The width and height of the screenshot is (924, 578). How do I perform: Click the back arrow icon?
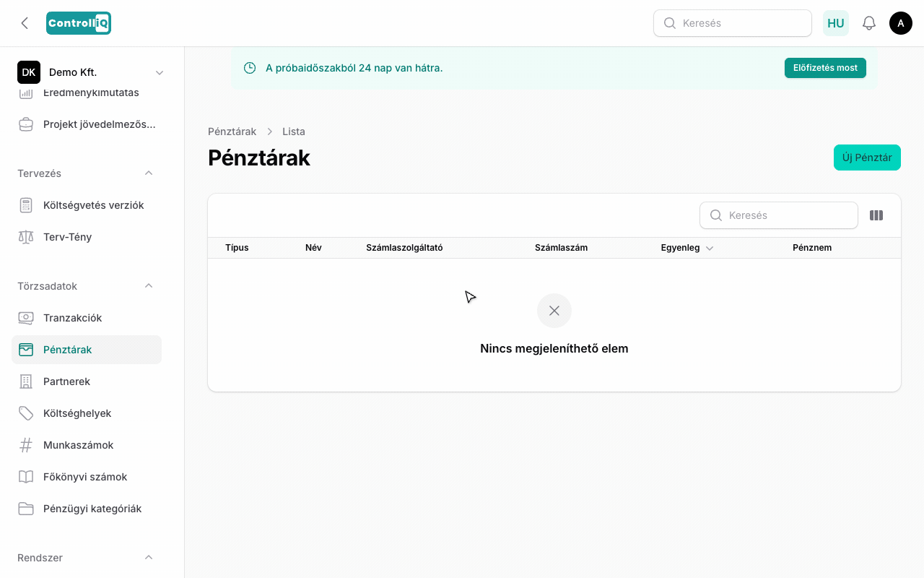pyautogui.click(x=25, y=23)
